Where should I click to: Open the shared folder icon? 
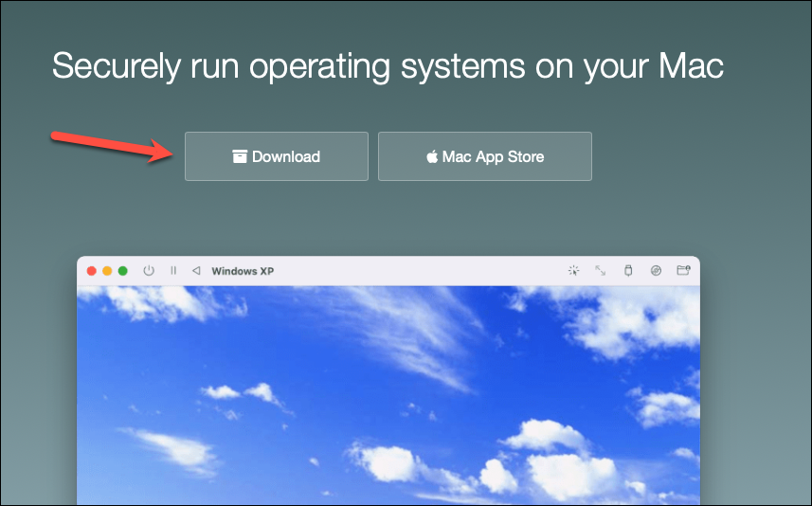[x=683, y=270]
